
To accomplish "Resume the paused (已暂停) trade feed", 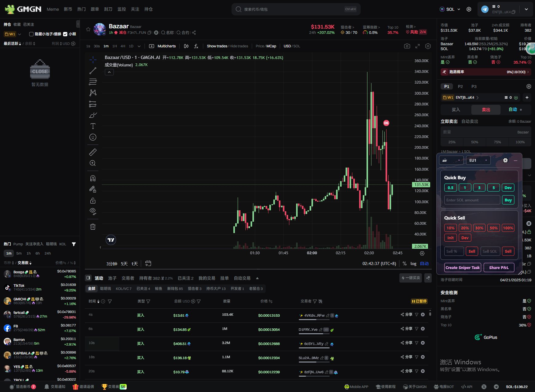I will (x=419, y=301).
